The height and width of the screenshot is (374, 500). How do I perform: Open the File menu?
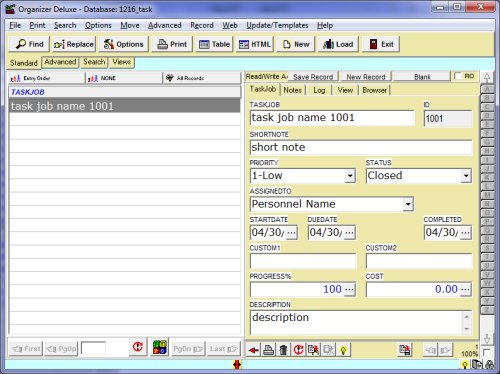15,25
